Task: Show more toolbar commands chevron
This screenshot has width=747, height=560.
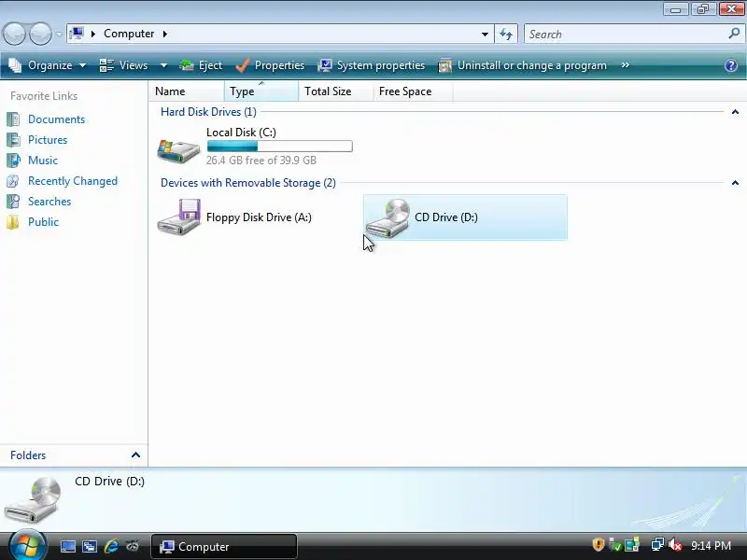Action: 625,65
